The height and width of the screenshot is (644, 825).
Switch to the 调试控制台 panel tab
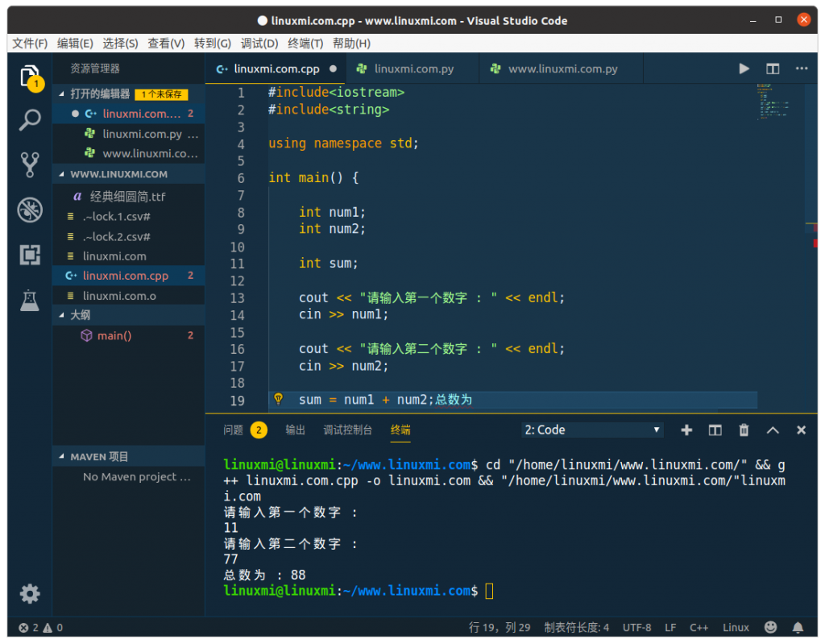347,430
